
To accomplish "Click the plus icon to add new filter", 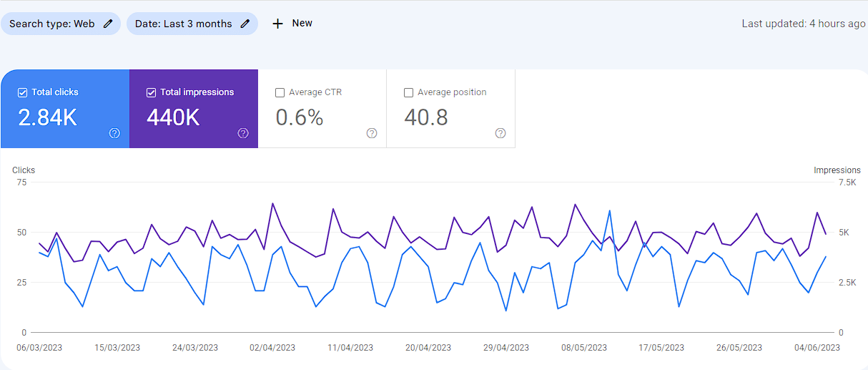I will click(277, 24).
